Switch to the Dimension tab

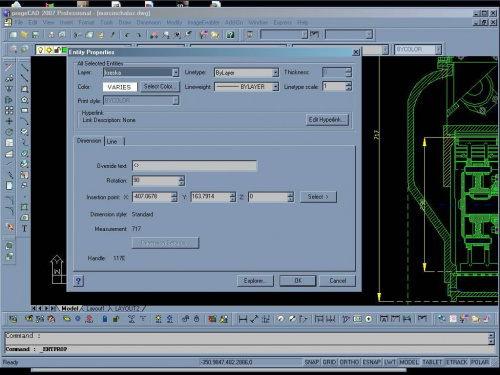[89, 141]
